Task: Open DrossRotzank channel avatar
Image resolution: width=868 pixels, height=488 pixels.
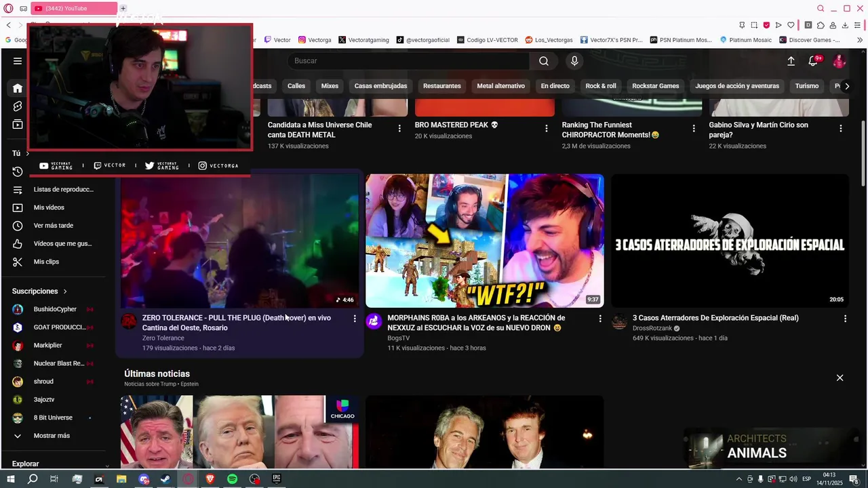Action: click(619, 321)
